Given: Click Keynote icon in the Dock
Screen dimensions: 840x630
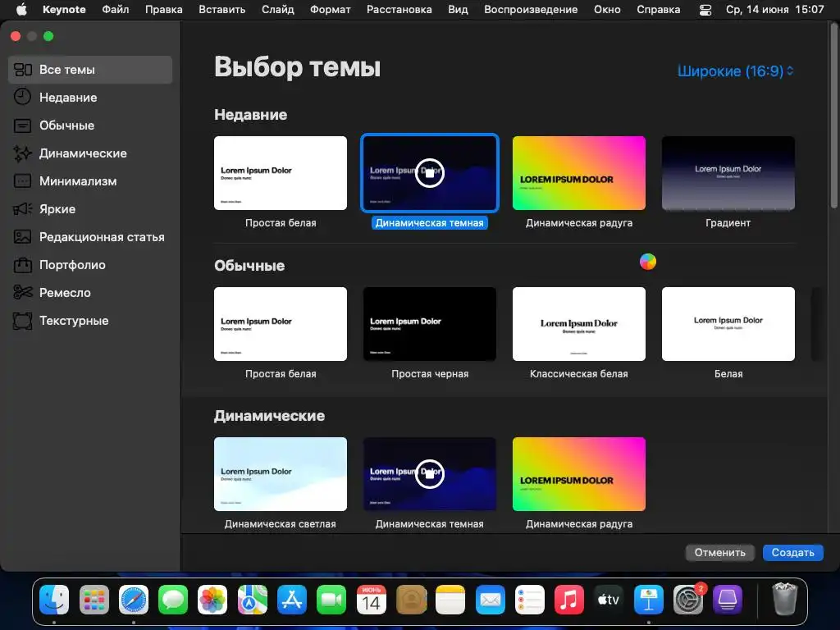Looking at the screenshot, I should pyautogui.click(x=649, y=599).
